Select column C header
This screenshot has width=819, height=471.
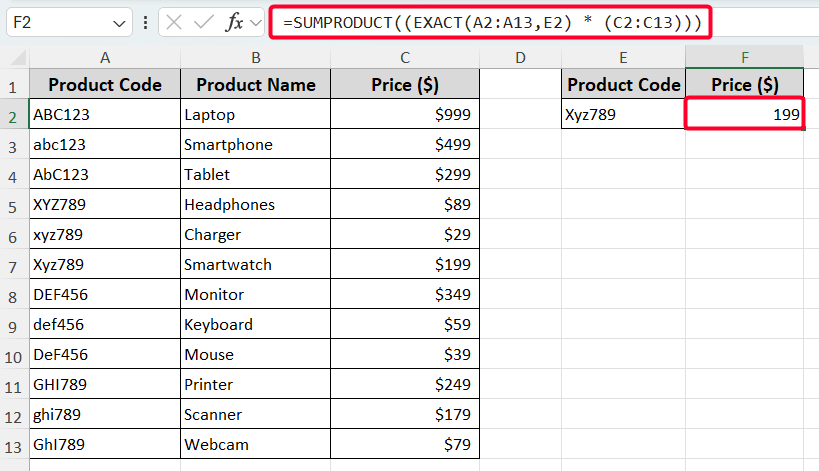[404, 58]
